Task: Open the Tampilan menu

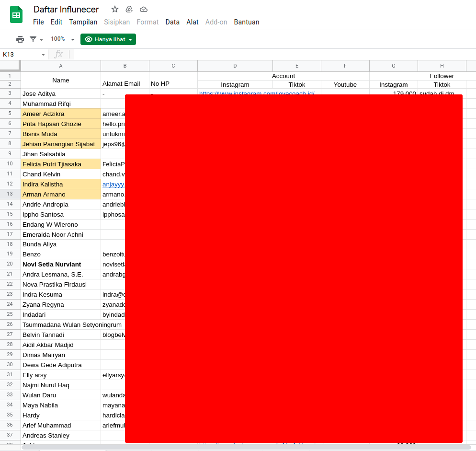Action: 83,22
